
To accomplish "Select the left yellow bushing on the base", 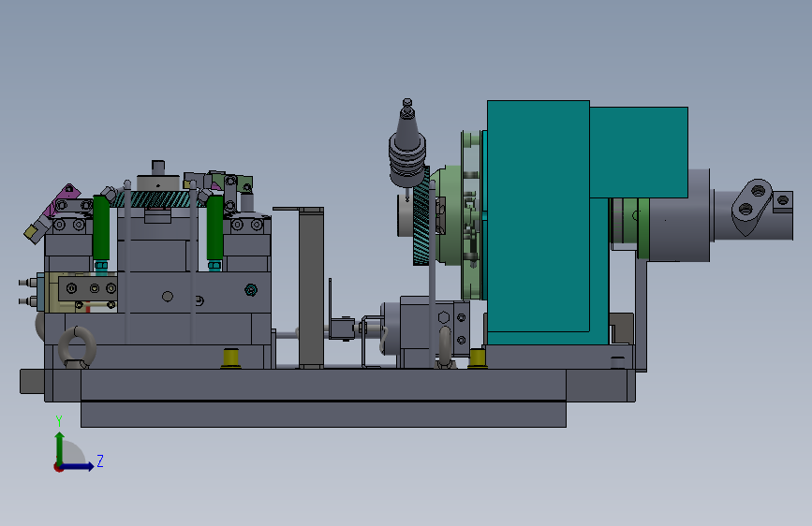I will [231, 358].
